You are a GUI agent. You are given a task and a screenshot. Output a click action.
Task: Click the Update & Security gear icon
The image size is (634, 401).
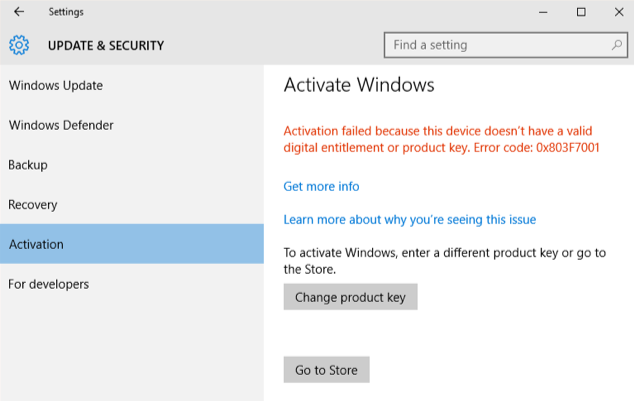pyautogui.click(x=19, y=45)
